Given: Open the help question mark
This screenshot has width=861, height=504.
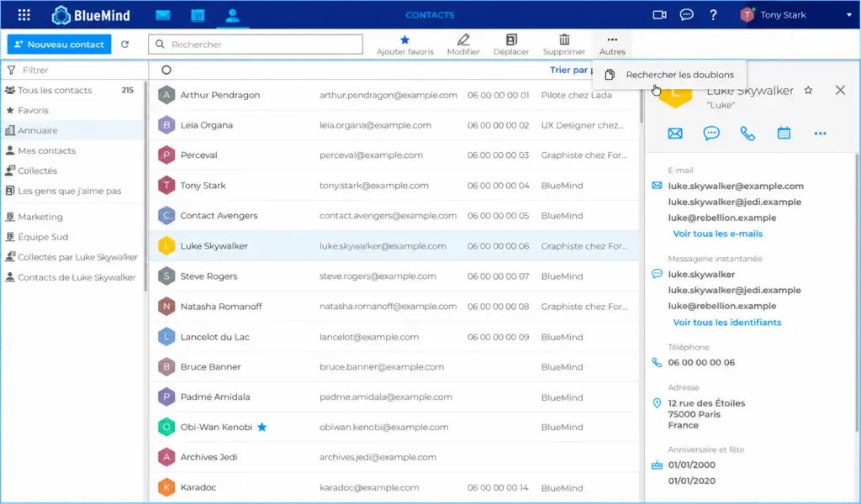Looking at the screenshot, I should coord(713,15).
